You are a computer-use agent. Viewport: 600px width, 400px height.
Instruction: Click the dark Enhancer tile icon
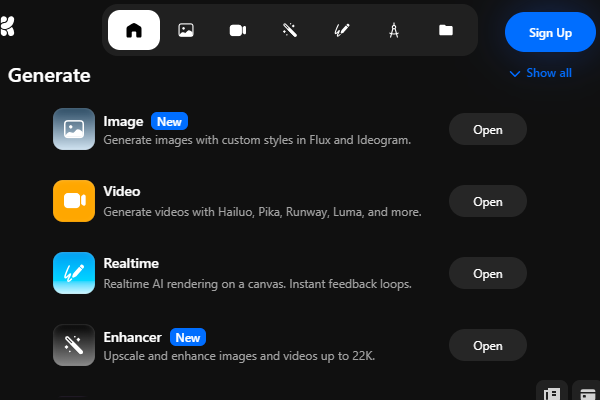pyautogui.click(x=74, y=345)
